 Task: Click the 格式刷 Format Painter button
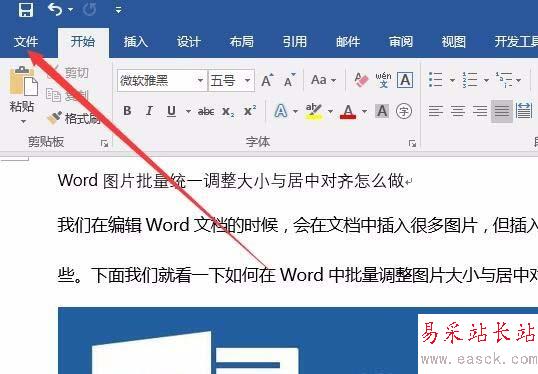74,118
